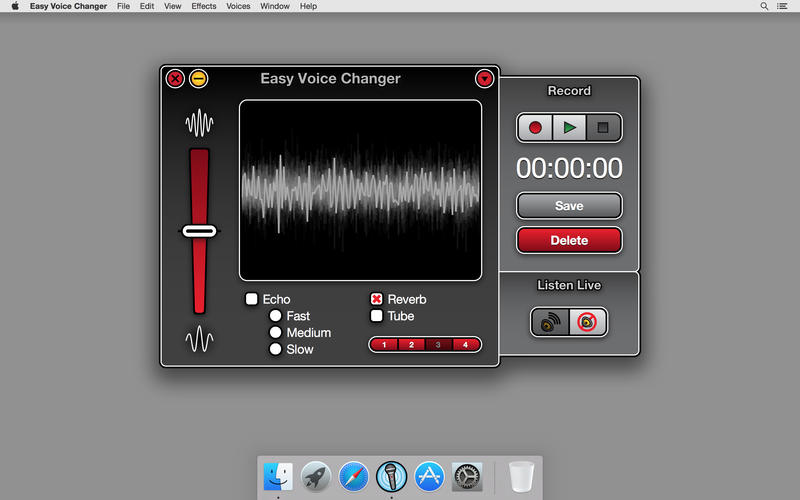
Task: Click the red Delete button
Action: 569,240
